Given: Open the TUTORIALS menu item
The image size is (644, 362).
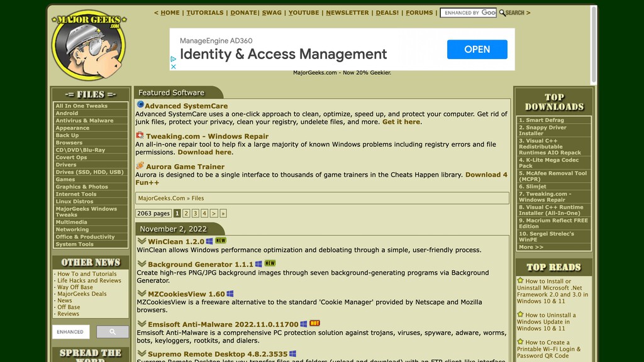Looking at the screenshot, I should [205, 13].
